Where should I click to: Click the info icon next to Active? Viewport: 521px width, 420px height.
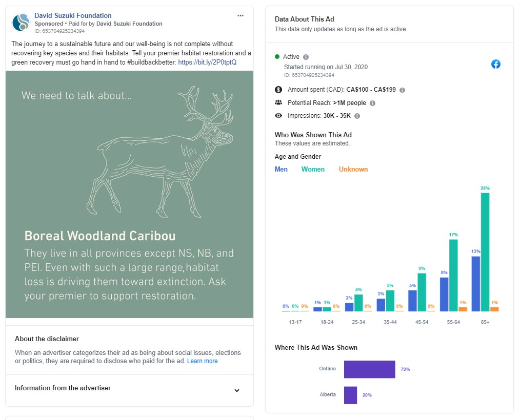pyautogui.click(x=306, y=57)
